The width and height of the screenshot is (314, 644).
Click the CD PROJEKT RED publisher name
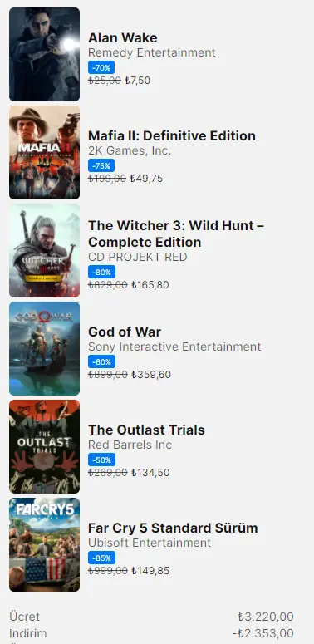(138, 257)
